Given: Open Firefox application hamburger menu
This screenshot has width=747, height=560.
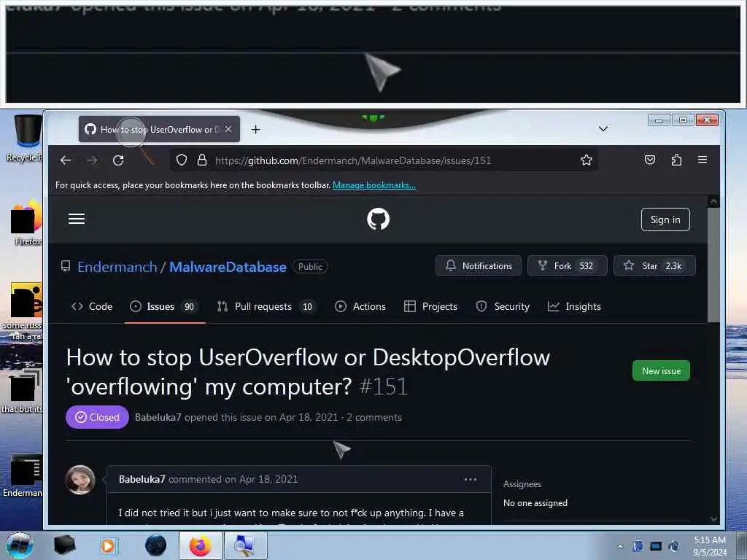Looking at the screenshot, I should point(703,160).
